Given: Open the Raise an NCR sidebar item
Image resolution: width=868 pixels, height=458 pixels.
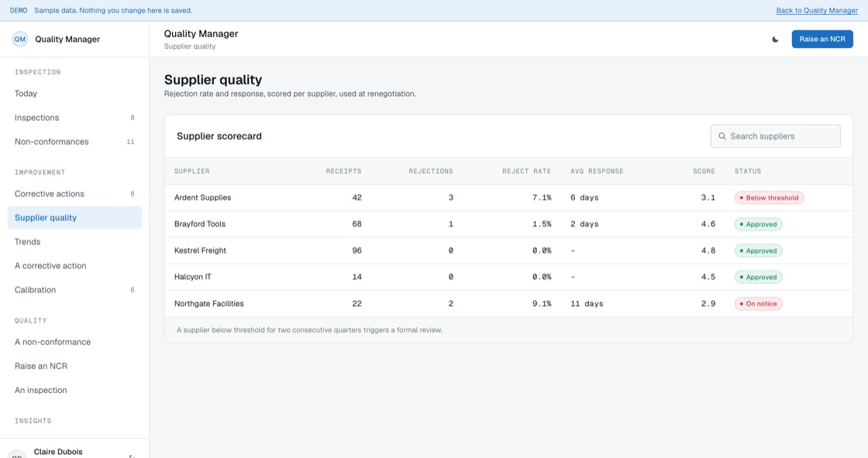Looking at the screenshot, I should (74, 366).
